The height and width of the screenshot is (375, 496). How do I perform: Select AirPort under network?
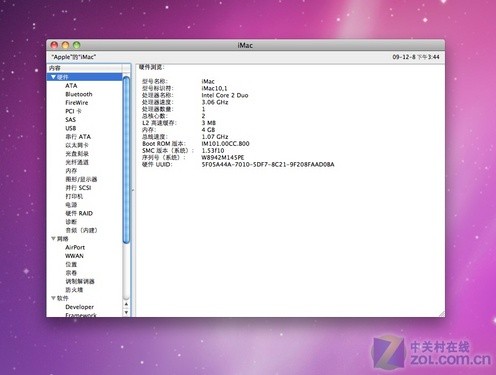(x=75, y=247)
